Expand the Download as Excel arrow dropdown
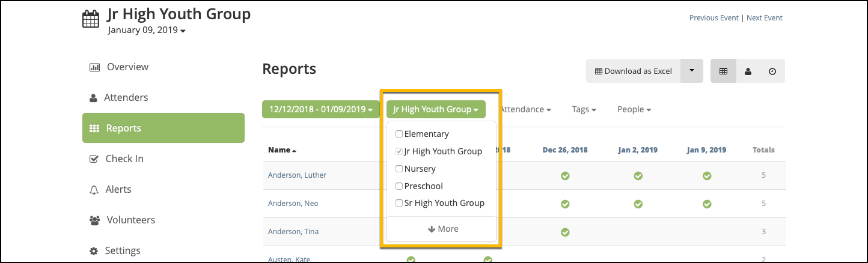 tap(691, 71)
